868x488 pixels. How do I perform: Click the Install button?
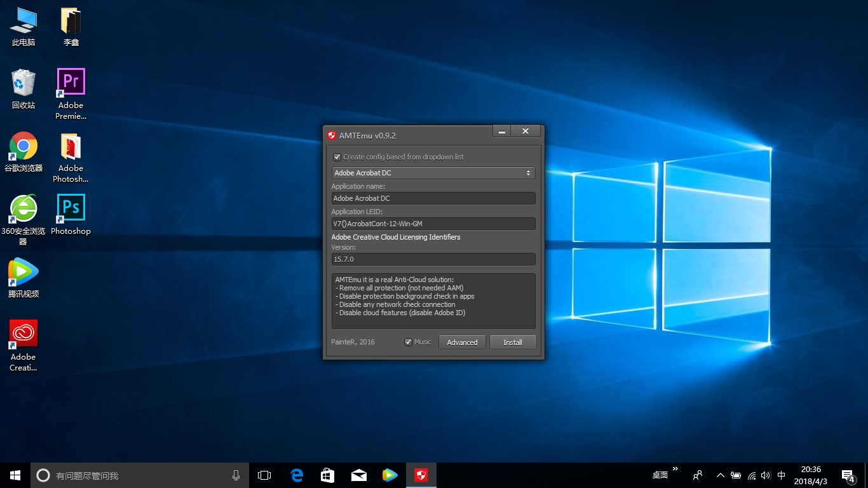pos(513,342)
